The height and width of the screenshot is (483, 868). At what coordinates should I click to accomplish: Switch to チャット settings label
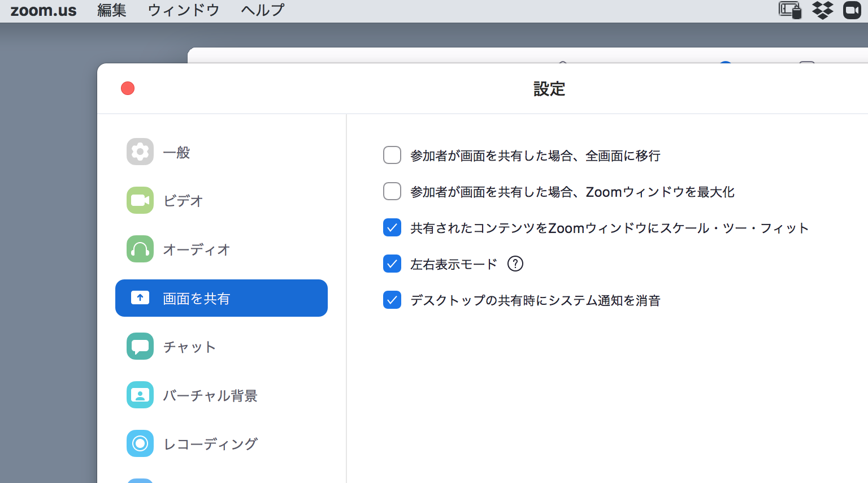pyautogui.click(x=190, y=347)
